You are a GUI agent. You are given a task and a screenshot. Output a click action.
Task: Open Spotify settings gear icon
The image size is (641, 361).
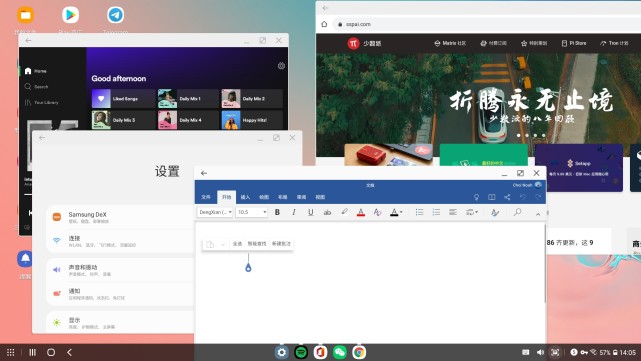281,66
